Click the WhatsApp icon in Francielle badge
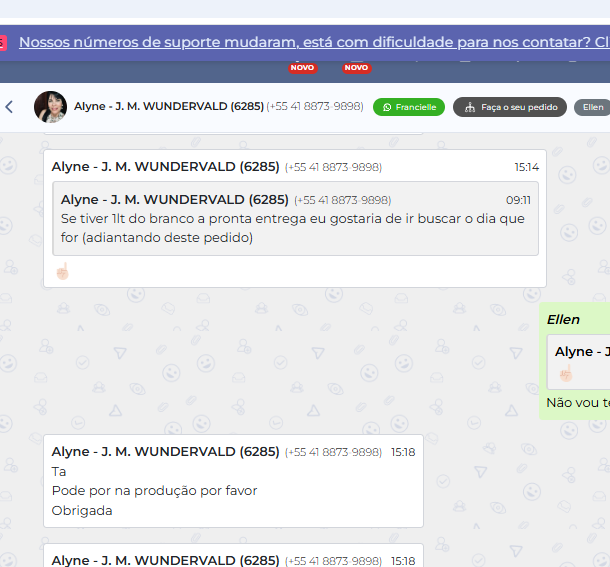This screenshot has width=610, height=567. pos(387,107)
